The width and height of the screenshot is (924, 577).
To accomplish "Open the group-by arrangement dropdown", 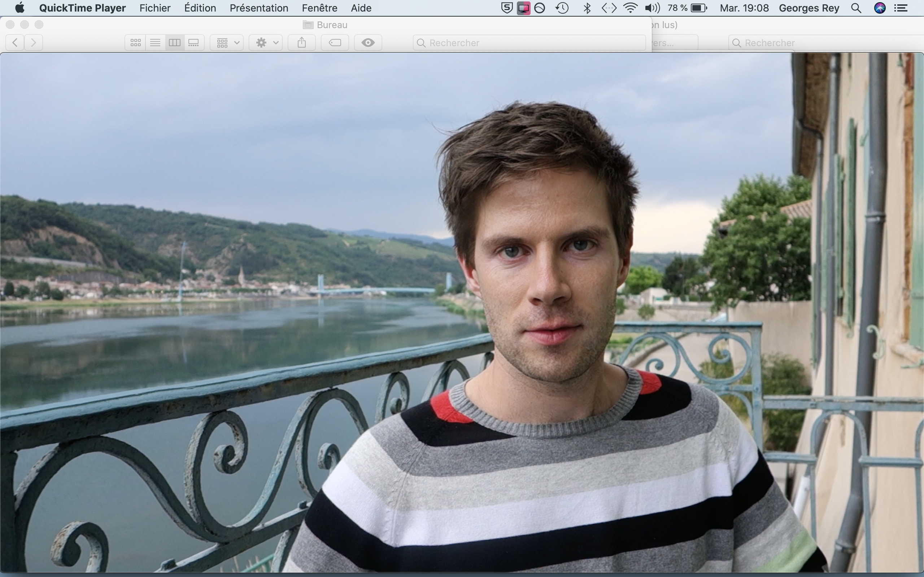I will tap(227, 43).
